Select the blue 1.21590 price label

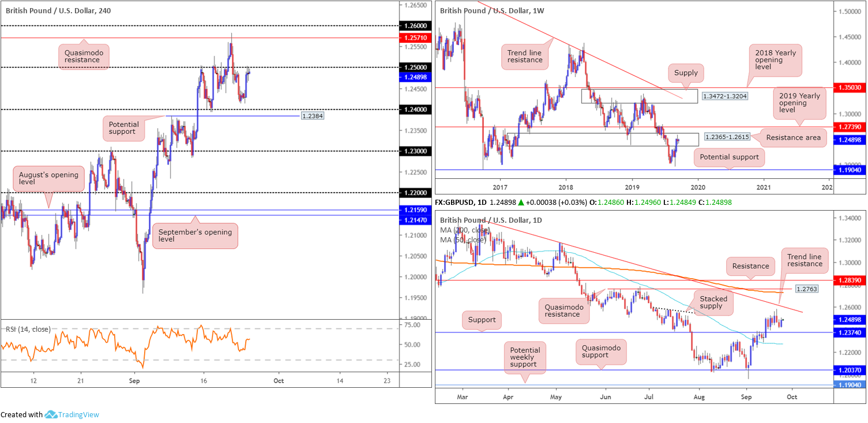tap(414, 210)
